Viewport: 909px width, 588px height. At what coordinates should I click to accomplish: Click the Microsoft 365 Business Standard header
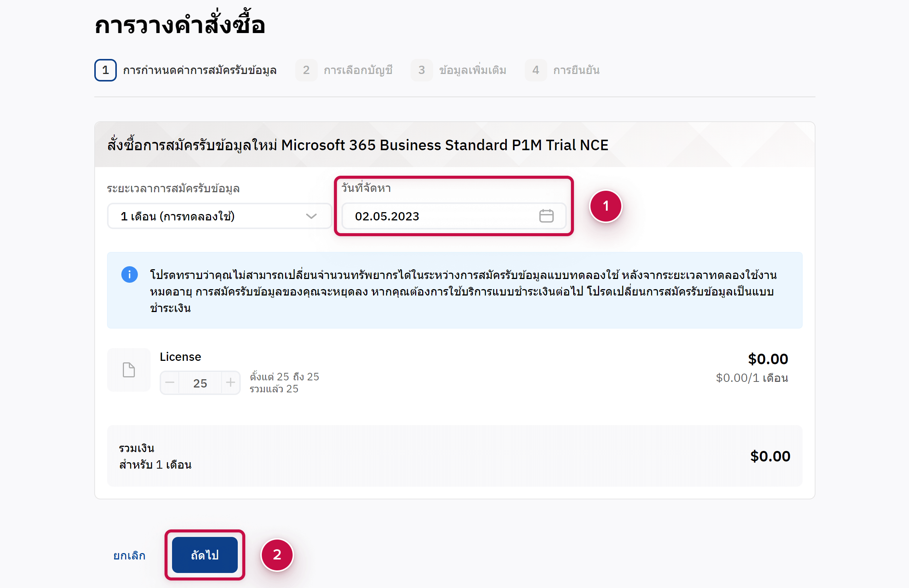(x=358, y=145)
